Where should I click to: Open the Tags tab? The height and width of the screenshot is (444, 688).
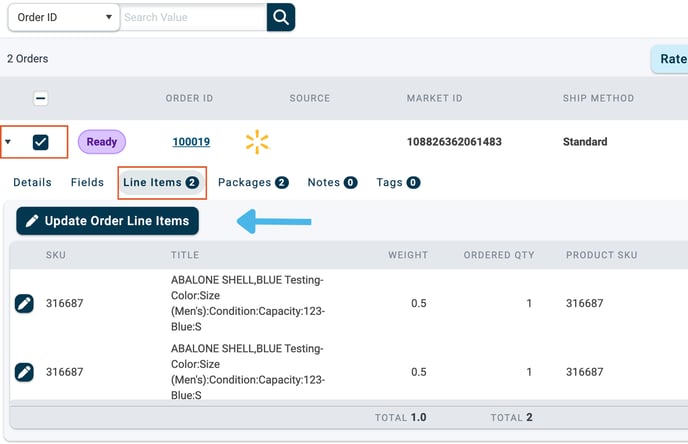click(x=397, y=183)
